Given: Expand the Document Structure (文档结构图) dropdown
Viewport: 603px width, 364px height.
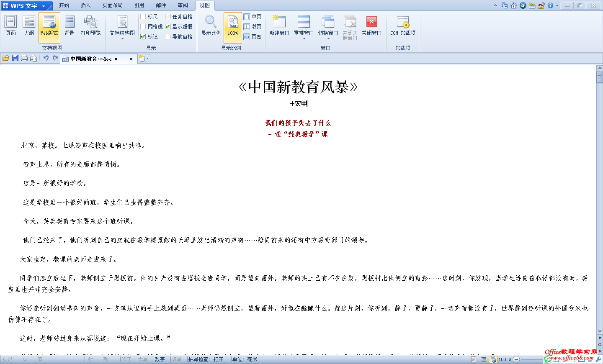Looking at the screenshot, I should coord(122,39).
